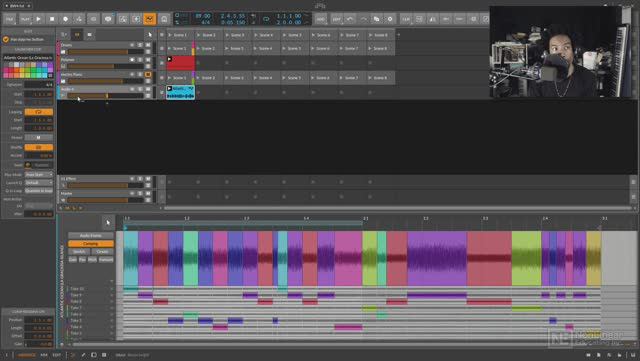Open the Take 8 lane dropdown arrow
The image size is (640, 361).
pyautogui.click(x=111, y=301)
